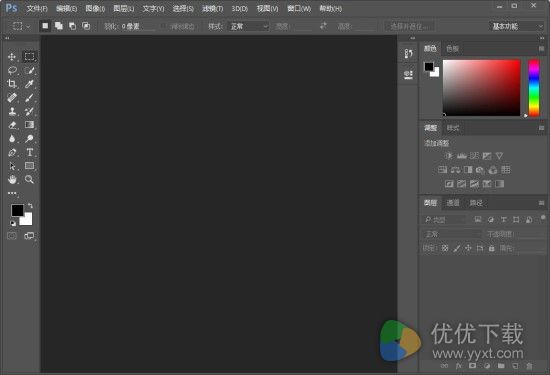Select the Quick Selection tool
Screen dimensions: 550x375
(x=29, y=71)
